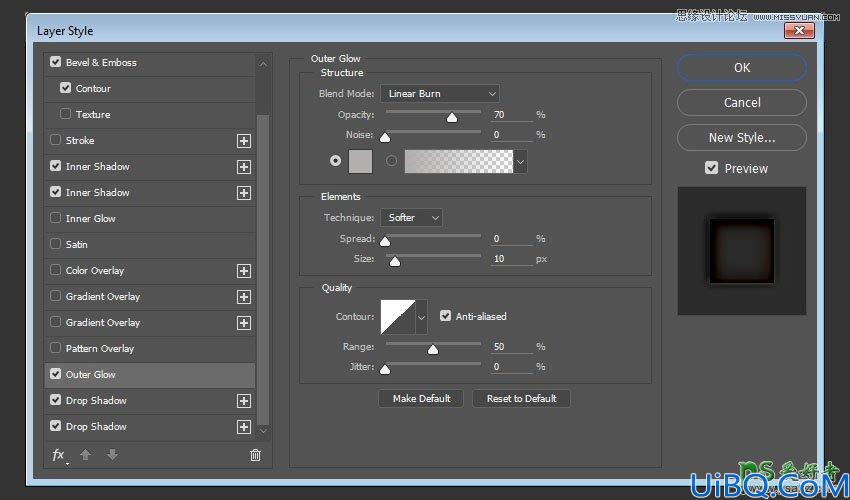
Task: Add another Stroke effect with plus icon
Action: 244,141
